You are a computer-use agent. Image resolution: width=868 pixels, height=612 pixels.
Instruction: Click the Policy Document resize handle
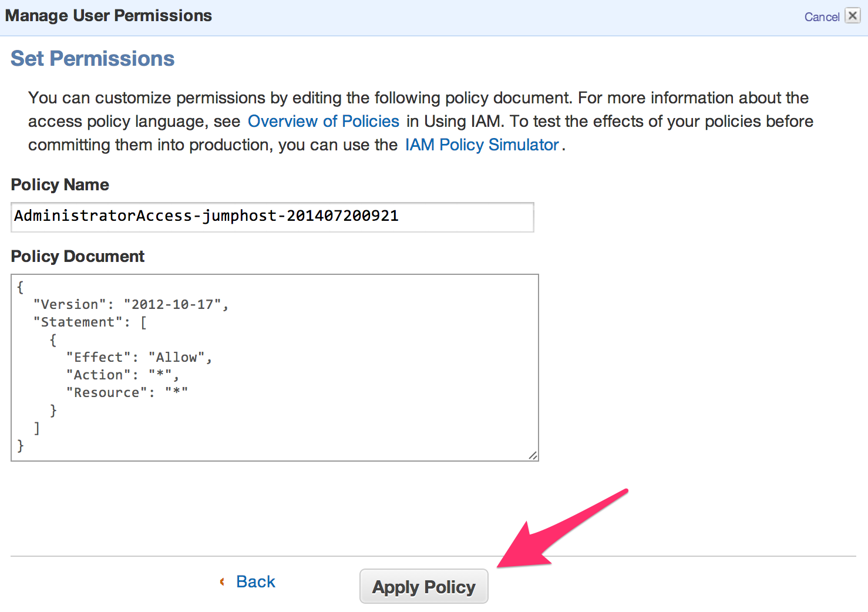click(533, 455)
